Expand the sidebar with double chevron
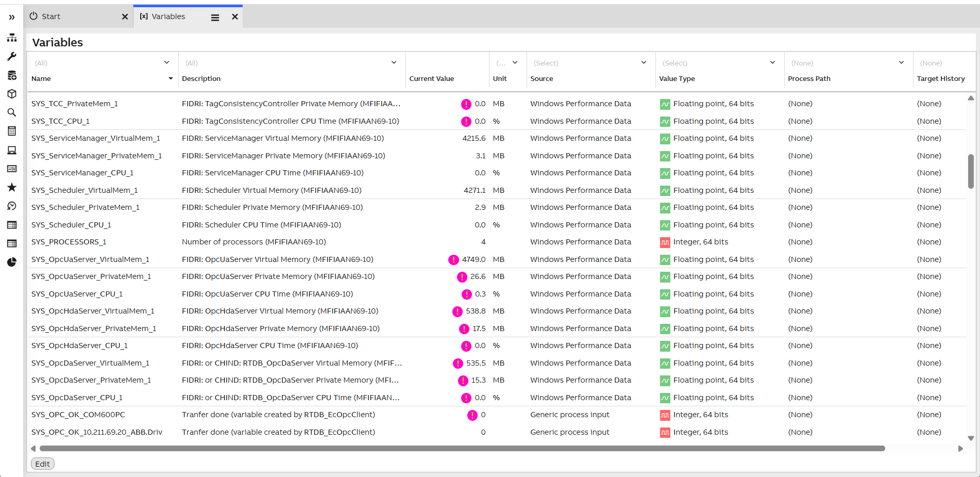This screenshot has width=980, height=477. (x=11, y=17)
